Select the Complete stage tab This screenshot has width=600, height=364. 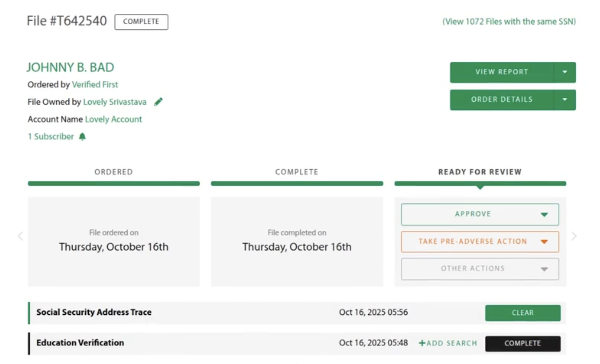point(297,172)
